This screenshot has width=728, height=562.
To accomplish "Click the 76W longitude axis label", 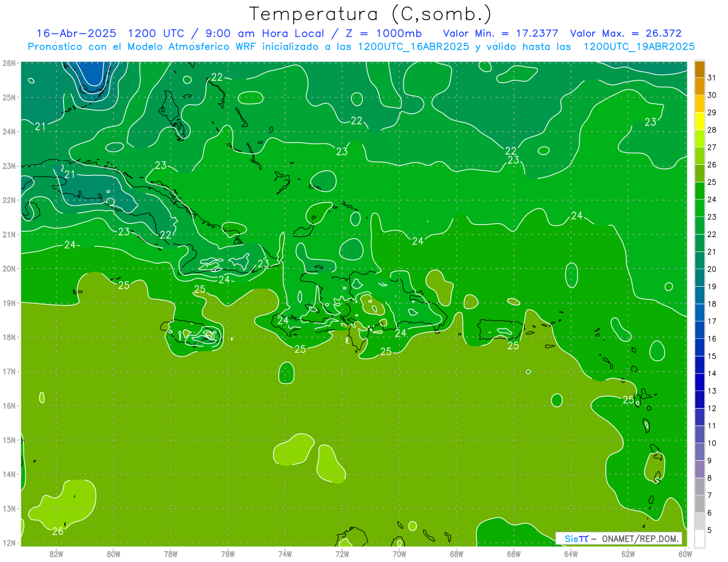I will click(228, 554).
